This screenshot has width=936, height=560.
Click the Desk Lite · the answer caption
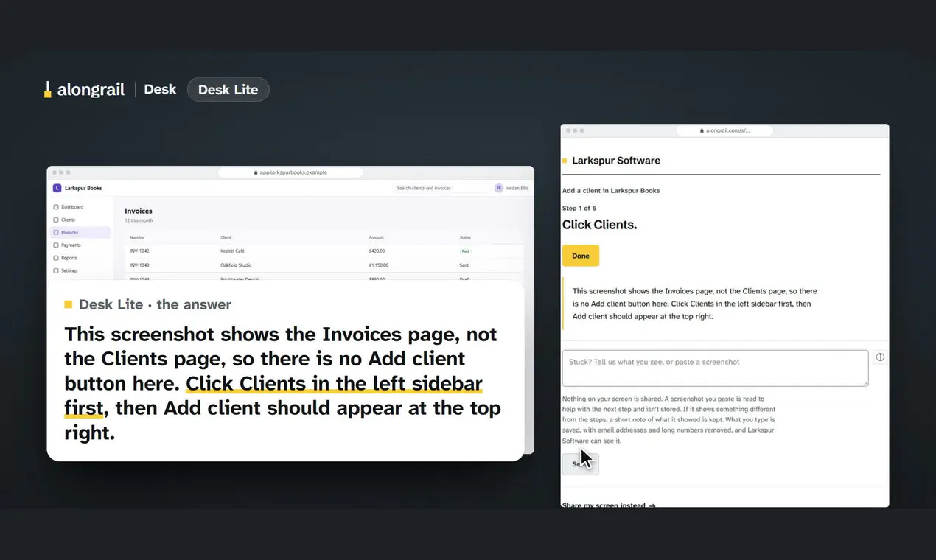[x=155, y=304]
